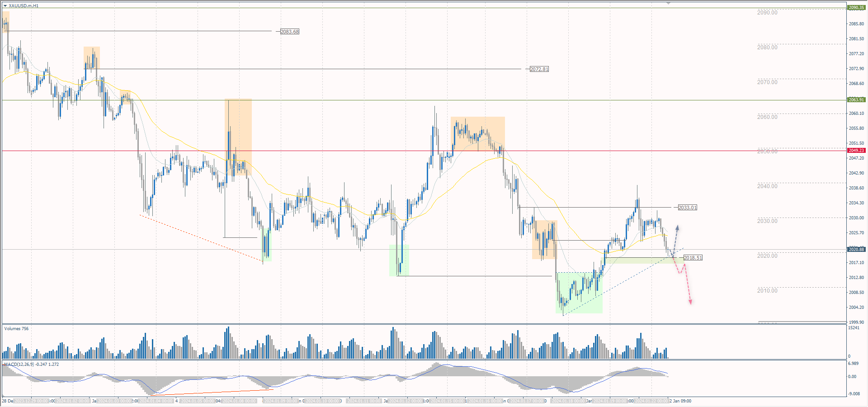Click the 2030.00 round level text
The width and height of the screenshot is (868, 407).
click(x=767, y=221)
